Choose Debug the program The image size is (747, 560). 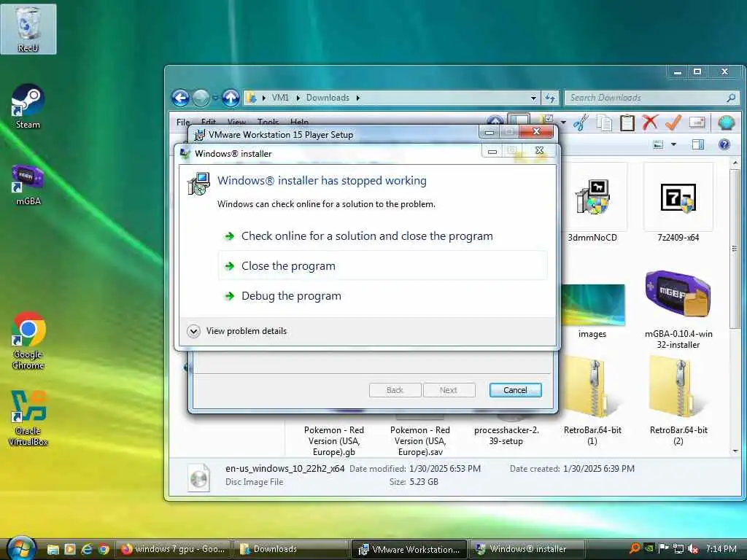point(382,296)
